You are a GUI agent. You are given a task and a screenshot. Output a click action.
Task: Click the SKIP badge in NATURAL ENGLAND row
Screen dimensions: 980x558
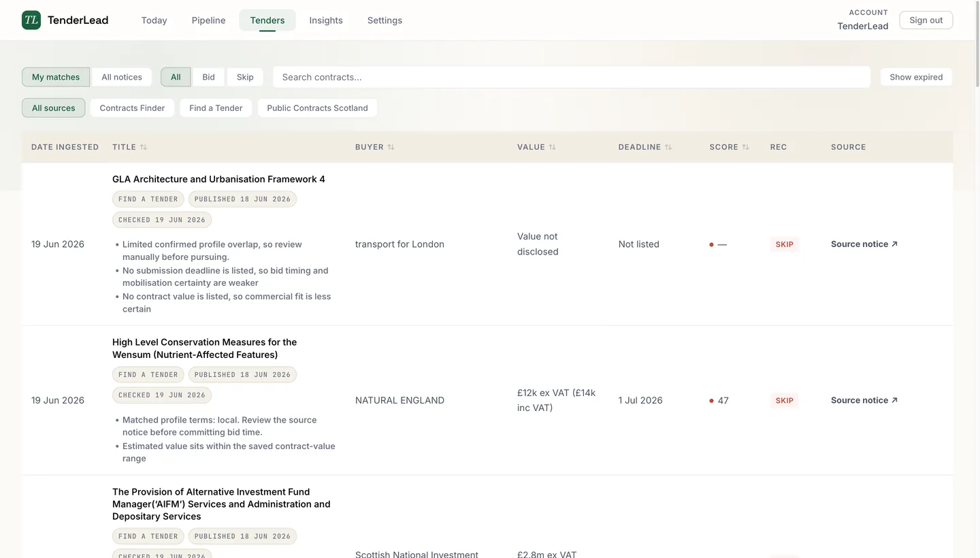point(785,400)
